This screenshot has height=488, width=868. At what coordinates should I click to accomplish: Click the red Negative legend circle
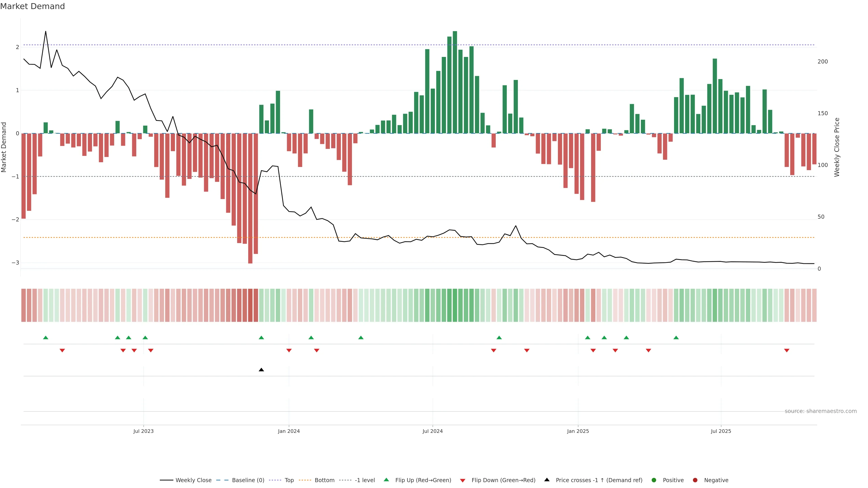coord(695,480)
